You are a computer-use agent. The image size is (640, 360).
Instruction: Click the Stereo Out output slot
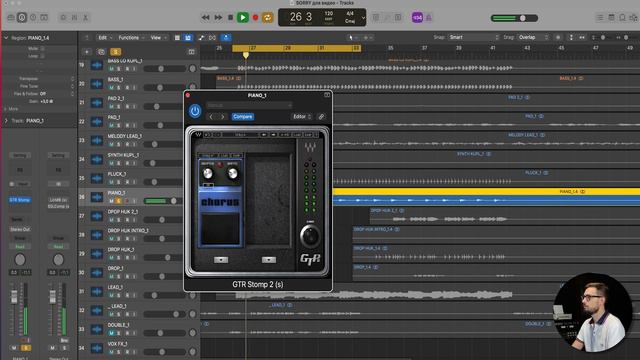point(20,229)
